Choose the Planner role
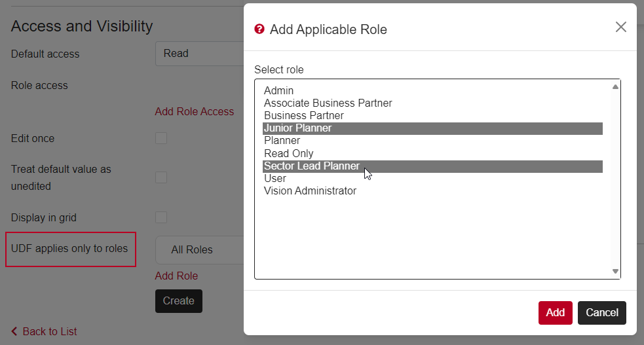Viewport: 644px width, 345px height. point(432,141)
